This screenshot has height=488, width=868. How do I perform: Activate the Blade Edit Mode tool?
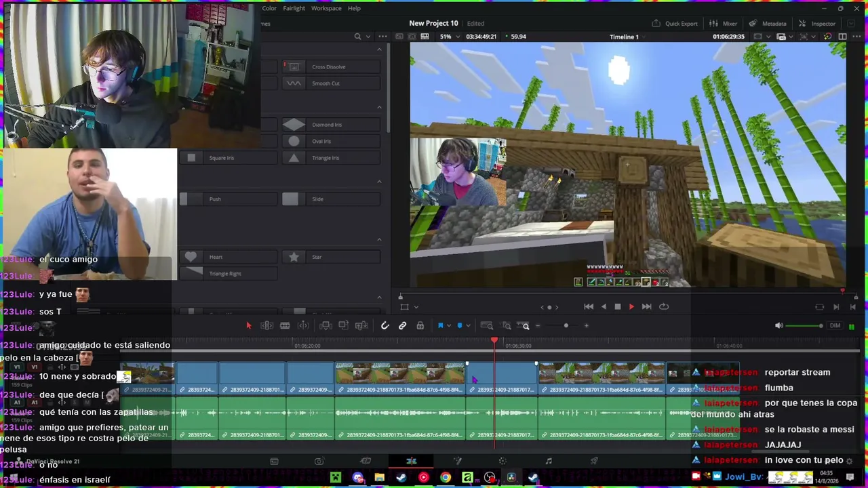pos(285,326)
